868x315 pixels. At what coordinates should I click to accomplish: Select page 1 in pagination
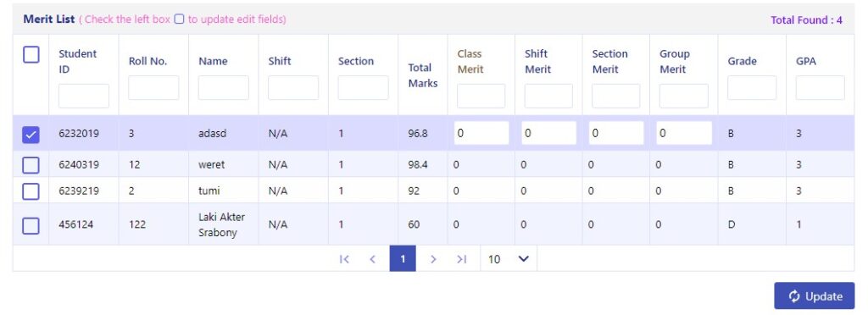(x=403, y=259)
